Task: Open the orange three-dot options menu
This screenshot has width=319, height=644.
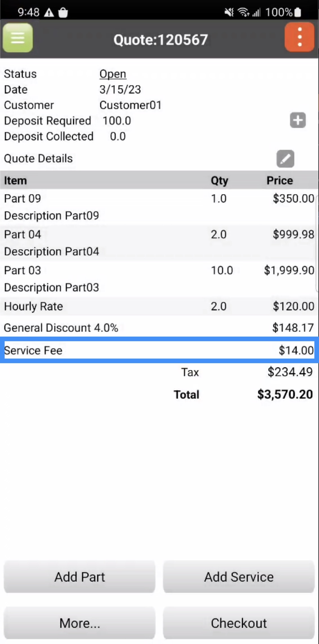Action: coord(299,37)
